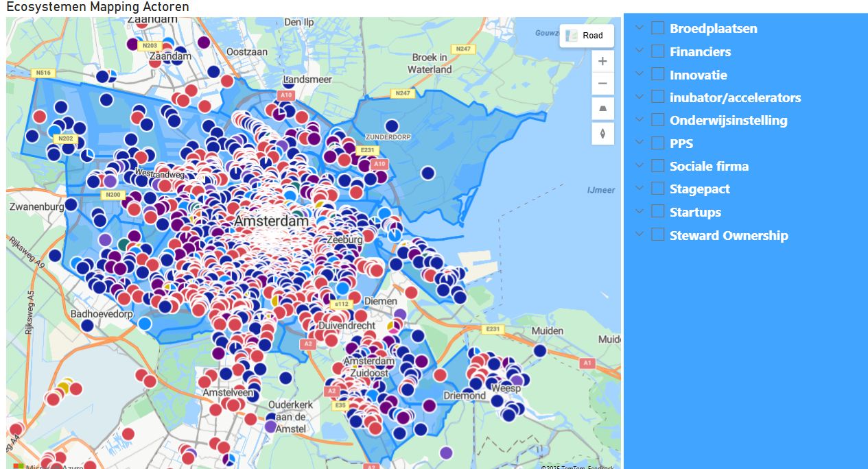Click the dark blue marker in Zunderdorp
This screenshot has width=868, height=469.
[392, 126]
